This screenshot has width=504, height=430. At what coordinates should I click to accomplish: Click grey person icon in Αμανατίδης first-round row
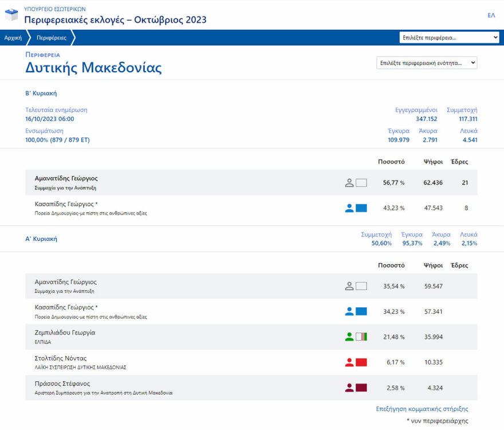(x=349, y=286)
